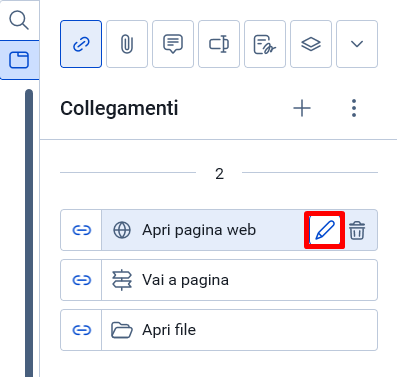Viewport: 397px width, 377px height.
Task: Click link icon beside Apri pagina web
Action: [x=81, y=230]
